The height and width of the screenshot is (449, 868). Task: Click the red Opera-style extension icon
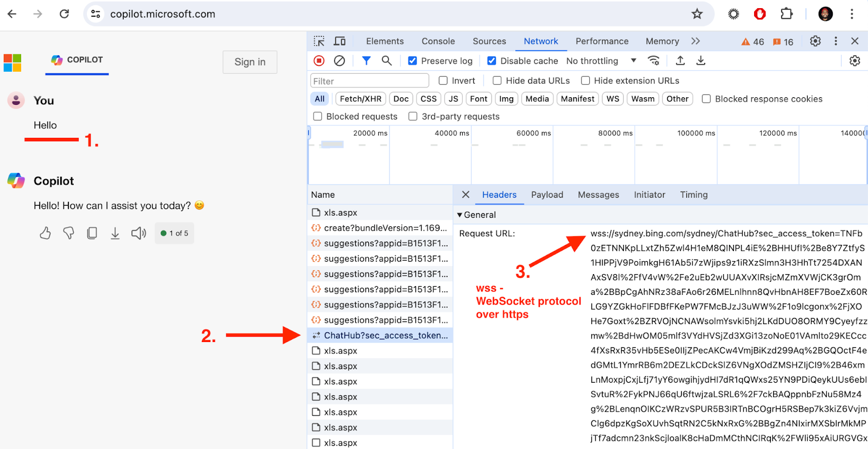point(760,14)
